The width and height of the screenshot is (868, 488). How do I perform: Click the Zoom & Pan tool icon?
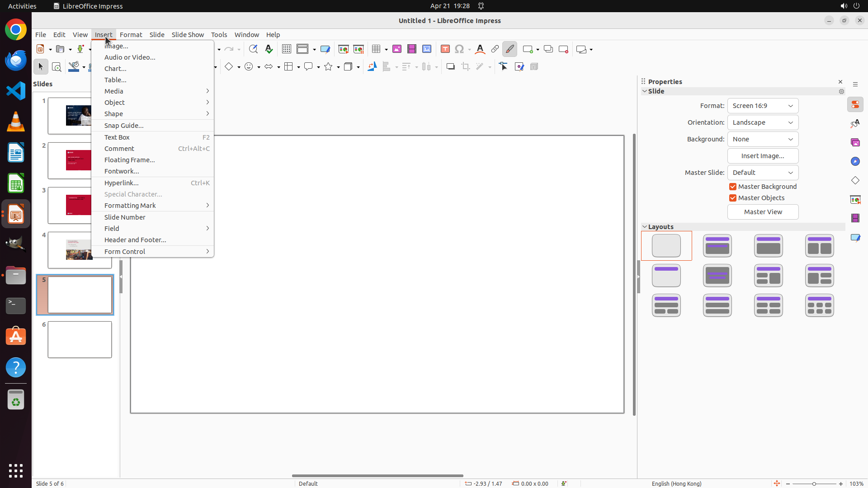pyautogui.click(x=57, y=67)
